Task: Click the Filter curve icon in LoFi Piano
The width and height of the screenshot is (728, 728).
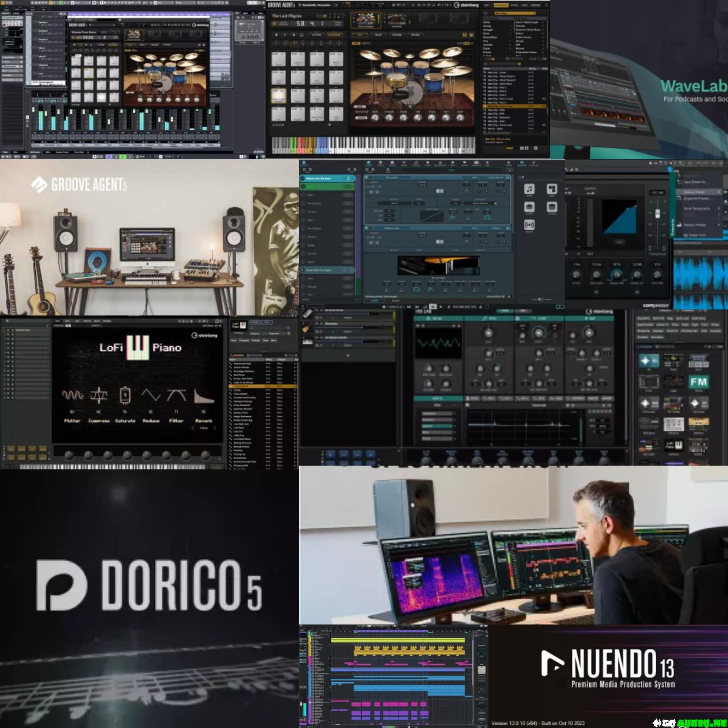Action: click(x=176, y=395)
